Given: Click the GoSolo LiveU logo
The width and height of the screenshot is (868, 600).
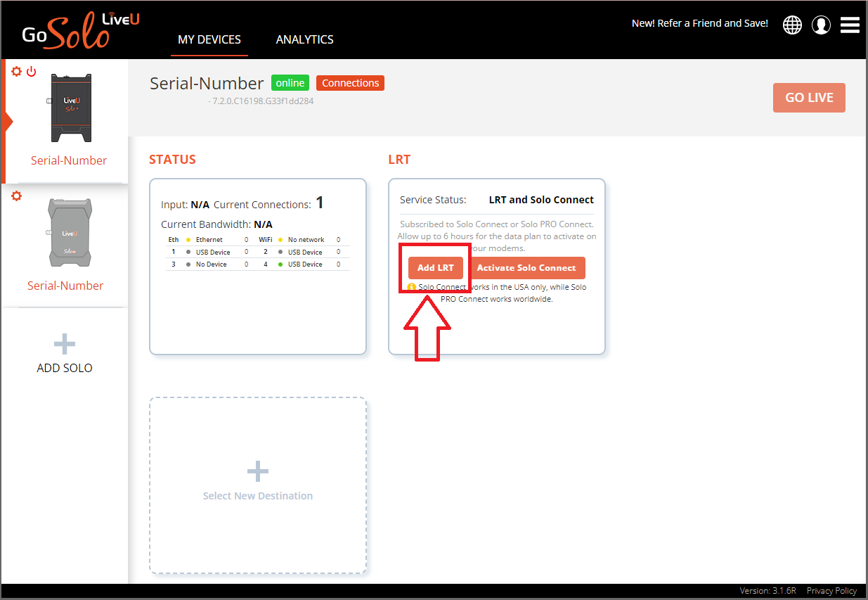Looking at the screenshot, I should point(81,31).
